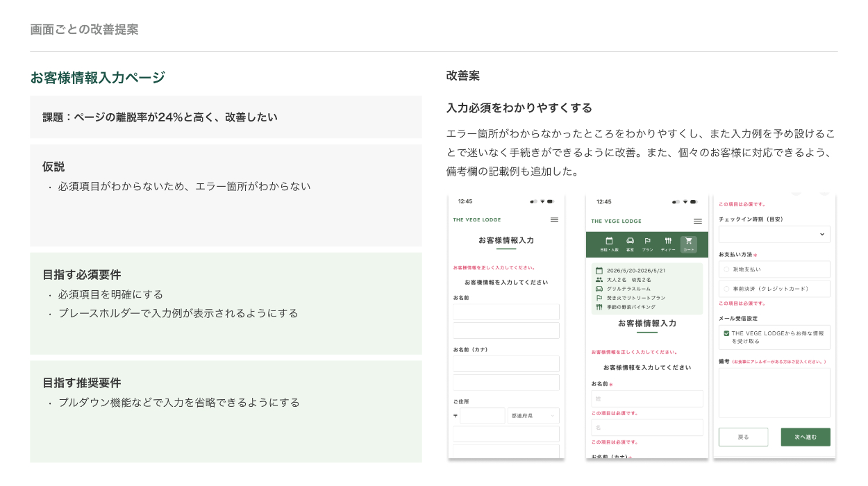
Task: Click the bed 客室 step icon
Action: [630, 242]
